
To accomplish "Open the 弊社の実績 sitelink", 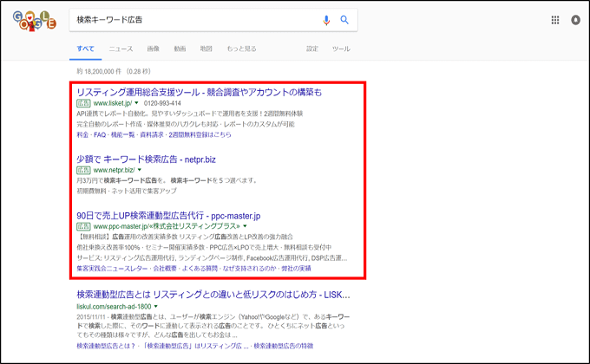I will coord(296,269).
